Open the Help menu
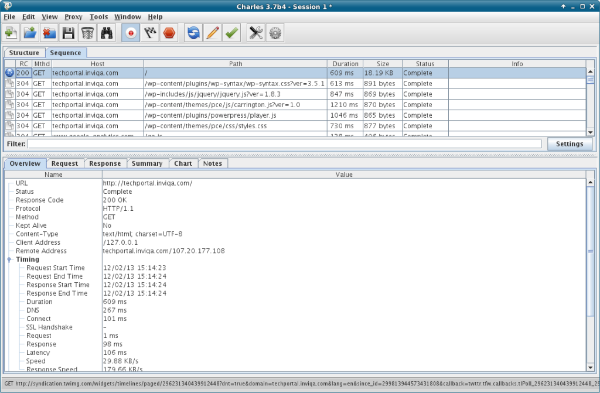 [155, 17]
